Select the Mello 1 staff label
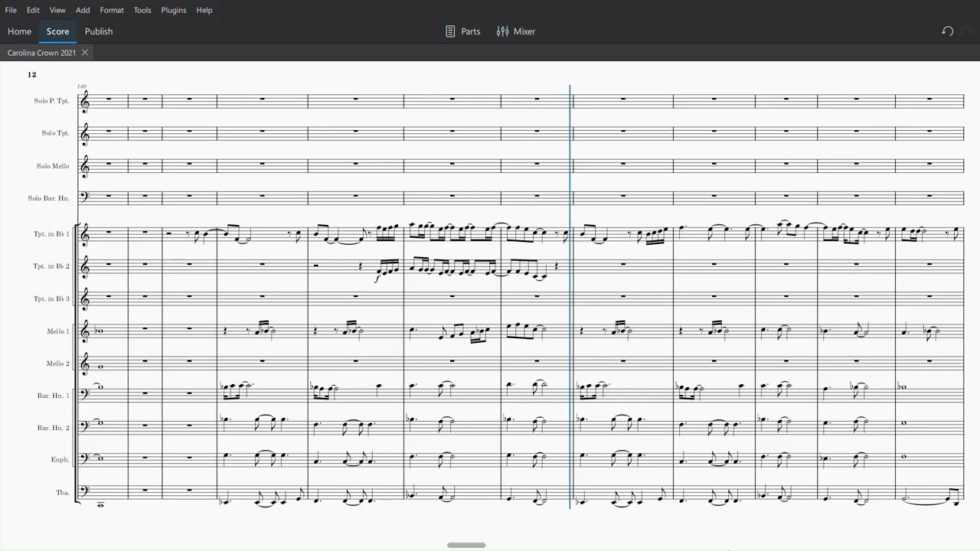The height and width of the screenshot is (551, 980). (x=57, y=331)
